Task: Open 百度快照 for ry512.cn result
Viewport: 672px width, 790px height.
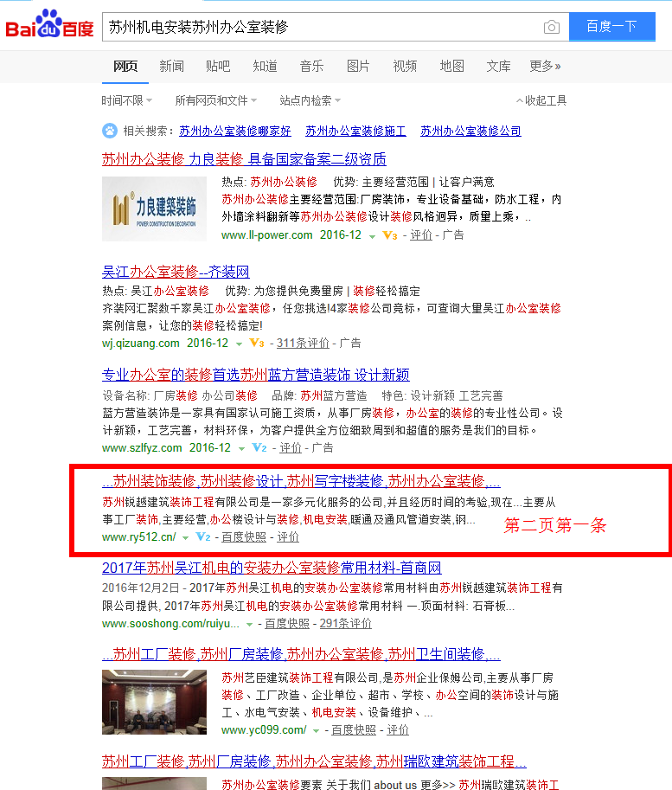Action: 244,537
